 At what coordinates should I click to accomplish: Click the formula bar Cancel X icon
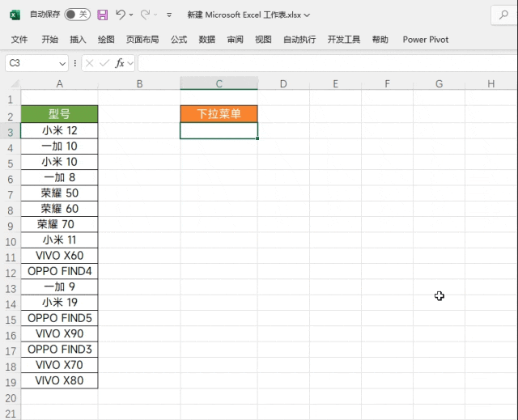point(89,63)
